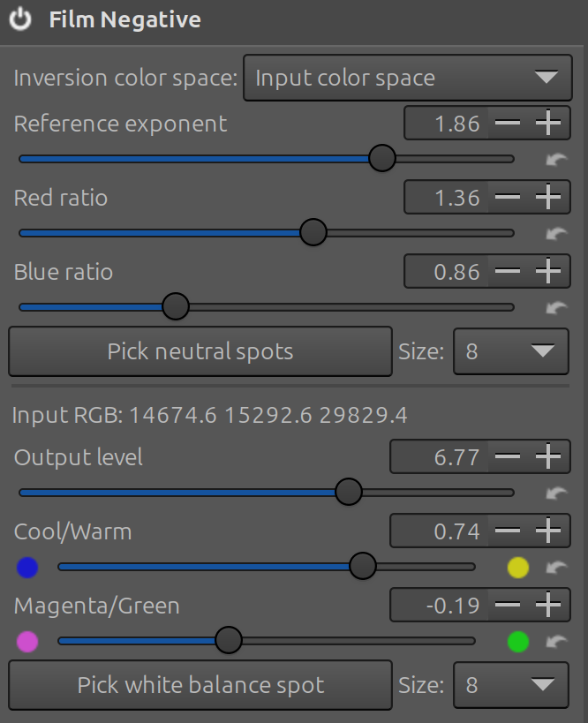Click the Film Negative panel title
Viewport: 588px width, 723px height.
tap(124, 19)
